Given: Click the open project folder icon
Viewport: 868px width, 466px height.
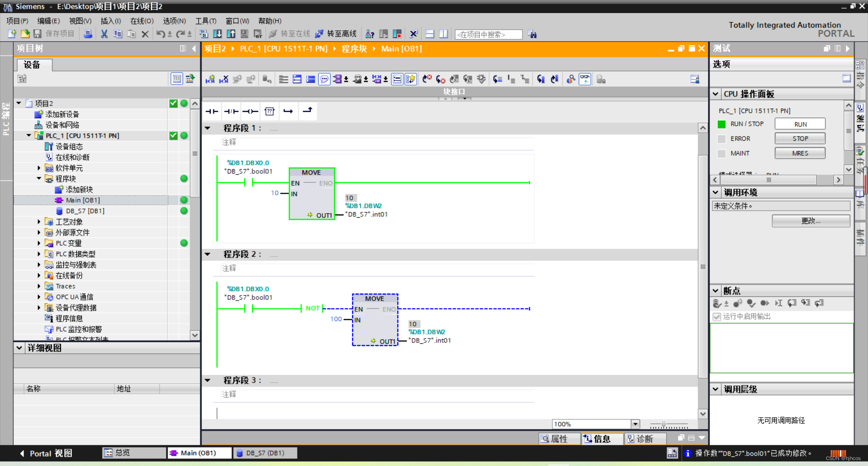Looking at the screenshot, I should (x=25, y=34).
